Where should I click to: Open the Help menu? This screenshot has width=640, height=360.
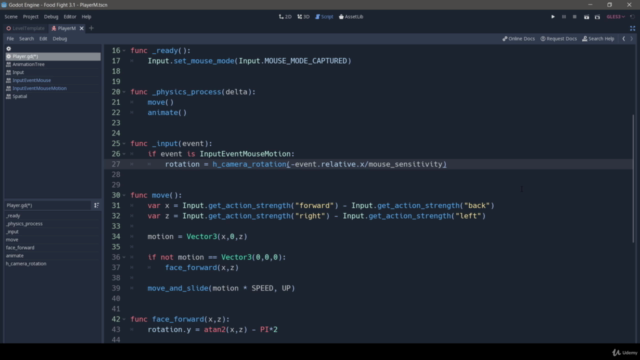(86, 17)
